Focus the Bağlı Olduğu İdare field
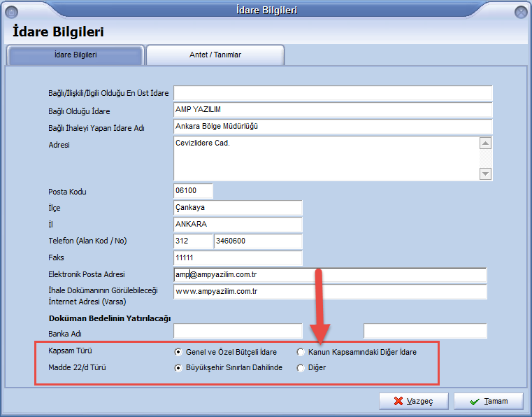532x417 pixels. click(333, 110)
